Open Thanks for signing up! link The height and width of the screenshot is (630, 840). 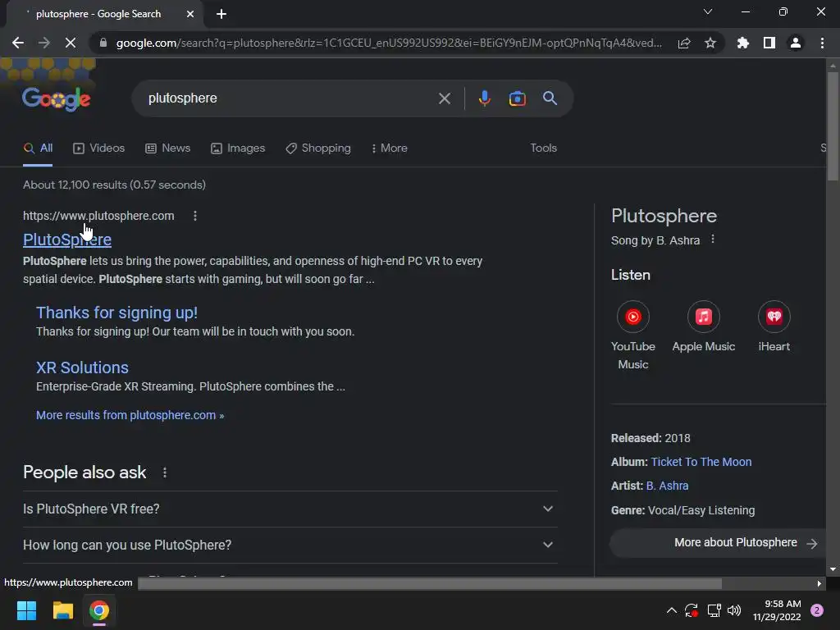pyautogui.click(x=116, y=313)
